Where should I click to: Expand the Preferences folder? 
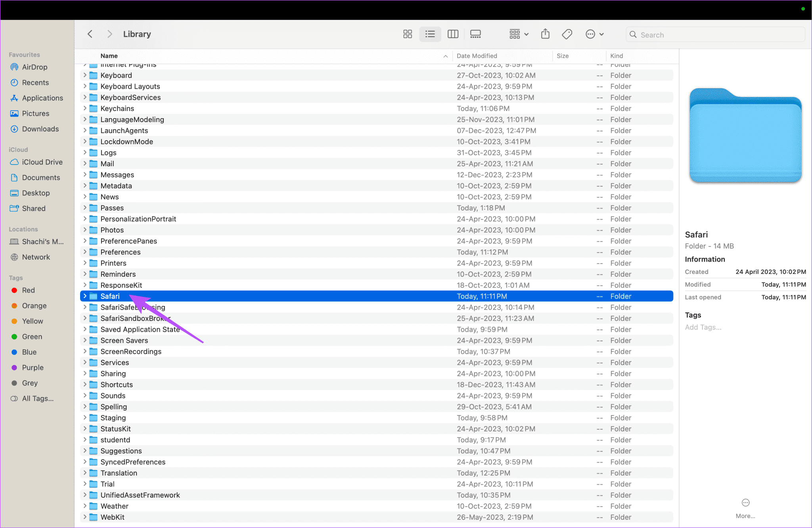(84, 252)
